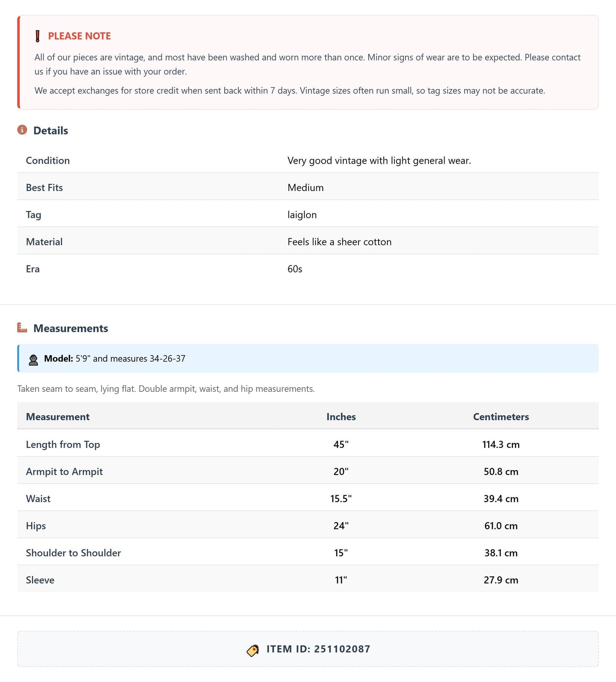Click the Waist 15.5" inches cell
This screenshot has width=616, height=682.
[341, 499]
